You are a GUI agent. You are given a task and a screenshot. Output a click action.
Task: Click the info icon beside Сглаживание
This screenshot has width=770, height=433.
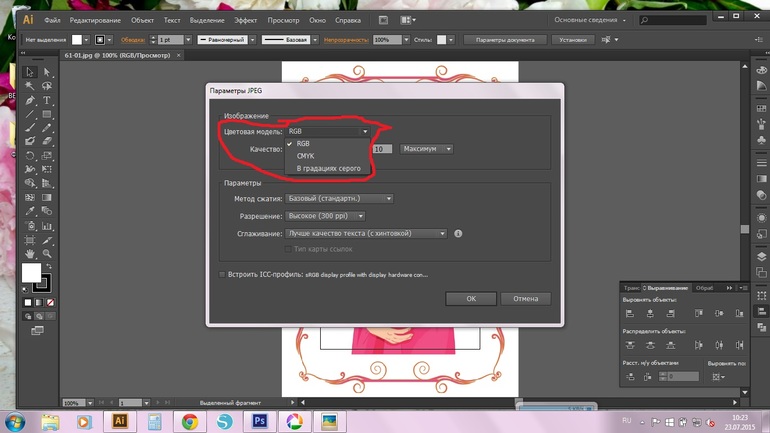point(458,234)
